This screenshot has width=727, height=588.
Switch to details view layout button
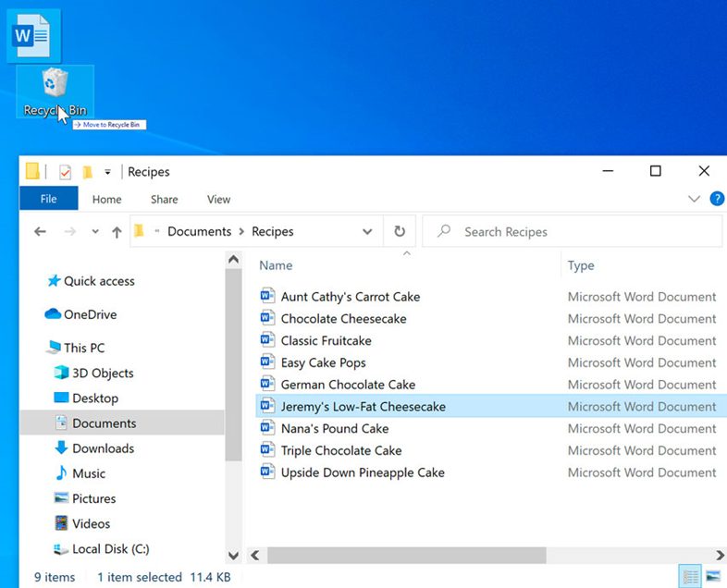click(x=690, y=576)
